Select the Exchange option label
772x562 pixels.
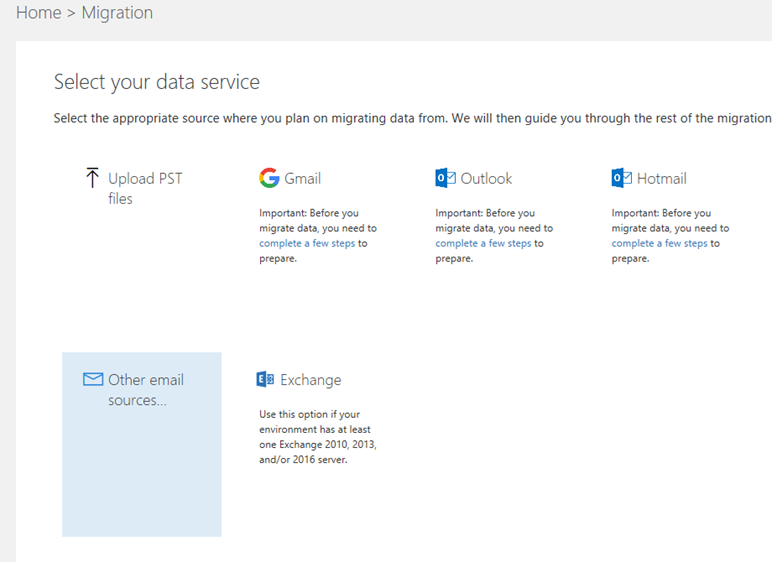311,380
